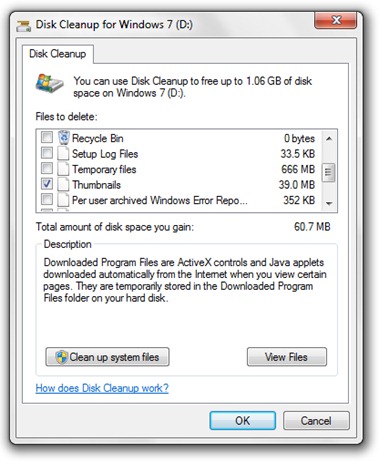The height and width of the screenshot is (462, 379).
Task: Select the Setup Log Files document icon
Action: tap(63, 154)
